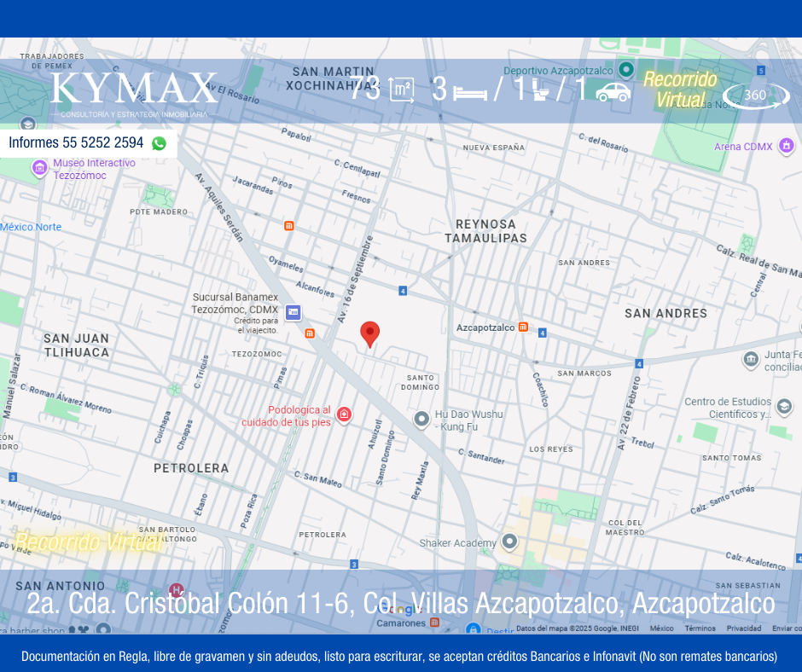This screenshot has height=672, width=802.
Task: Click metro icon near Tezozomoc label
Action: coord(310,333)
